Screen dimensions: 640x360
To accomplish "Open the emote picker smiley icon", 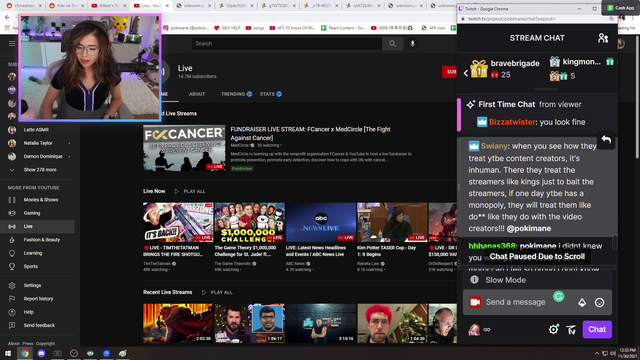I will click(x=599, y=302).
